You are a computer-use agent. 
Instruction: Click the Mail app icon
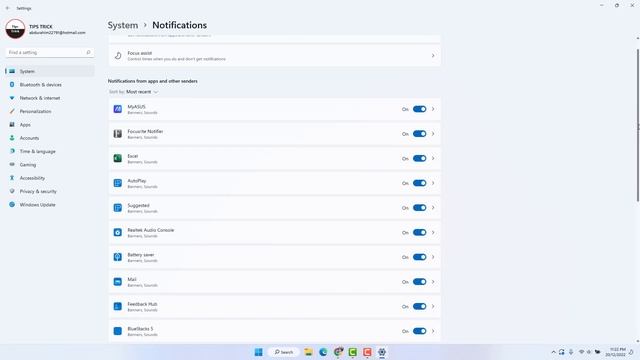tap(118, 282)
